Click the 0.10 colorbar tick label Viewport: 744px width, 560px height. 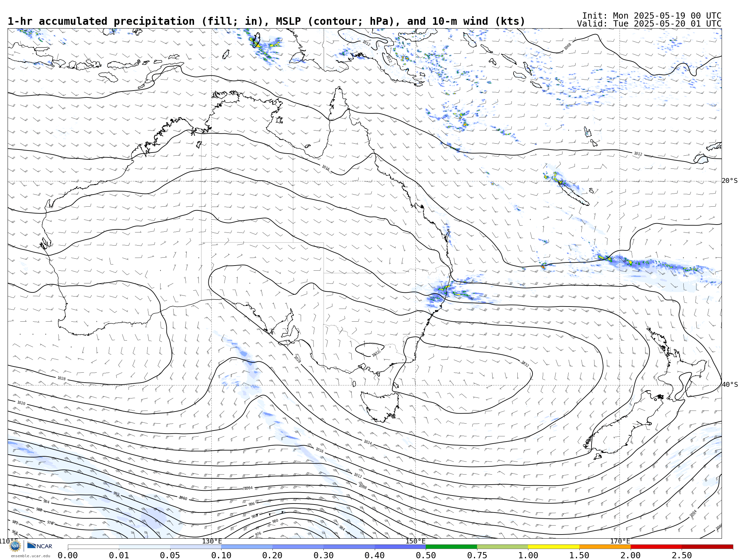(221, 556)
